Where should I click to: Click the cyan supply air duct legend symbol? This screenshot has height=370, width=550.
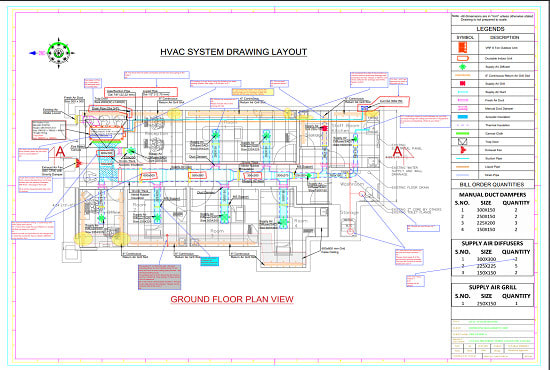click(x=463, y=92)
